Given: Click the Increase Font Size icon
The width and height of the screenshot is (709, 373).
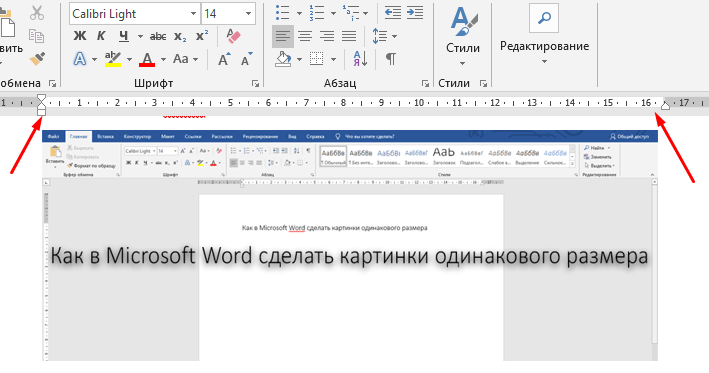Looking at the screenshot, I should pyautogui.click(x=224, y=59).
